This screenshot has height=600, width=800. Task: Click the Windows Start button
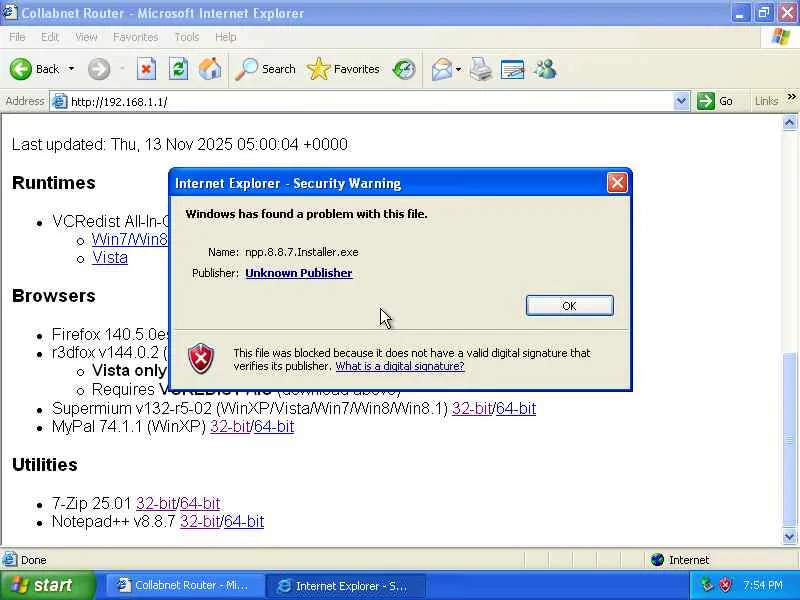tap(47, 585)
